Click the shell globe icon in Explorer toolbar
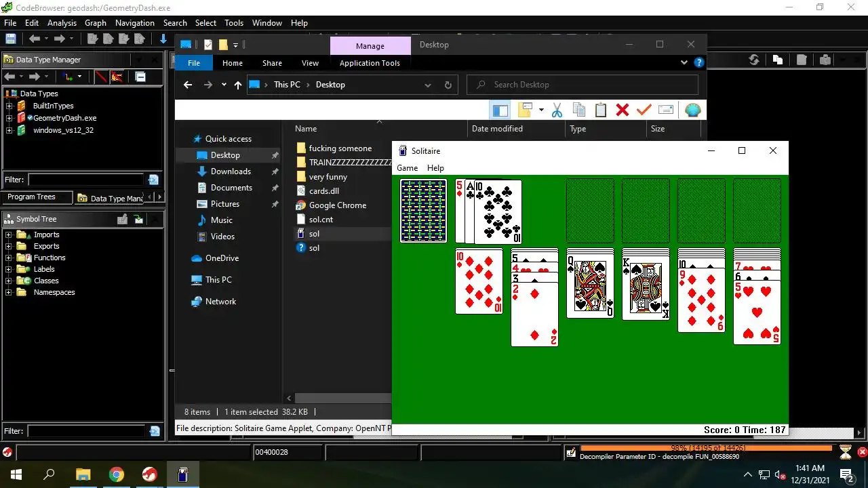 coord(692,110)
